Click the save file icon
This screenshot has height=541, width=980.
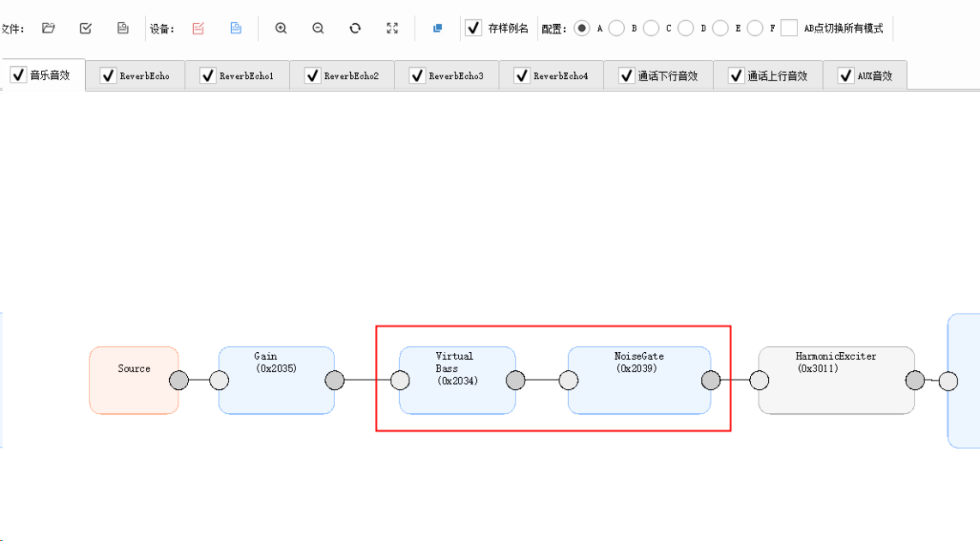click(123, 28)
